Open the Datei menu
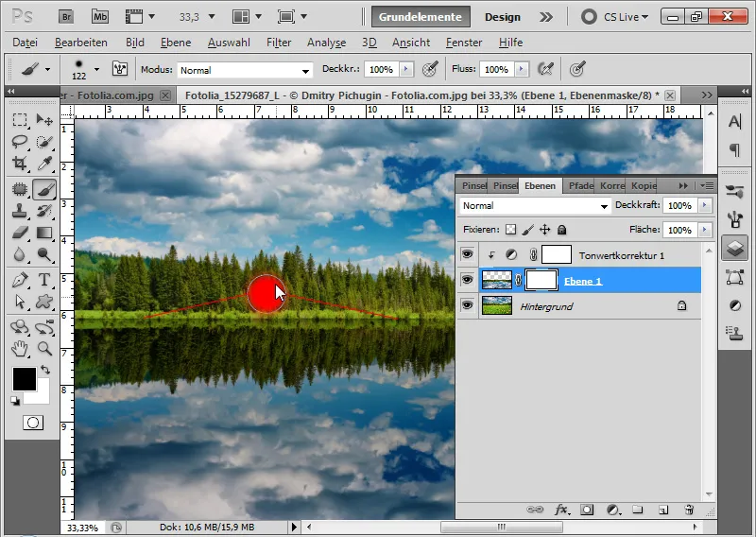Screen dimensions: 756x537 click(x=26, y=43)
